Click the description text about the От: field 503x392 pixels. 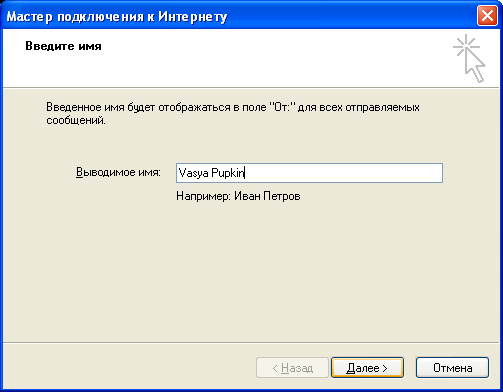point(233,114)
